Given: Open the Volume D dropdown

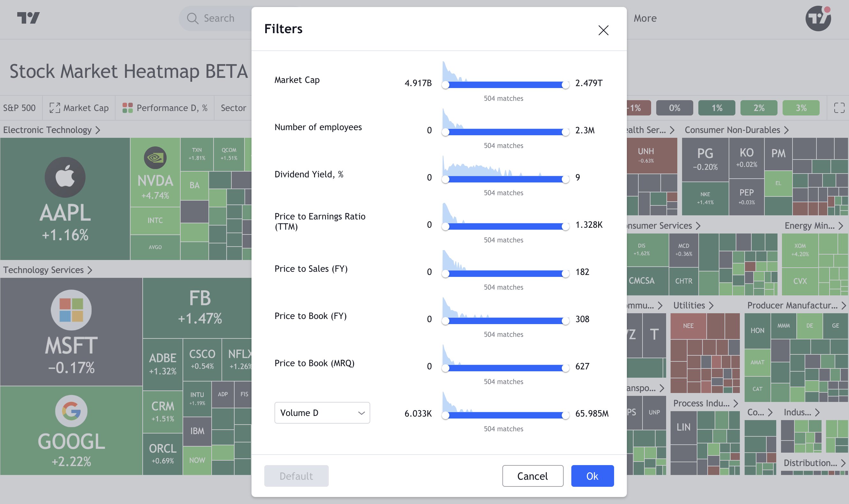Looking at the screenshot, I should [322, 413].
